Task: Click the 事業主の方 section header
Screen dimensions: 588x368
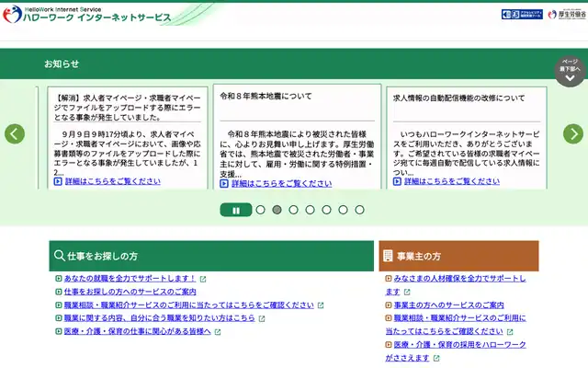Action: point(458,256)
